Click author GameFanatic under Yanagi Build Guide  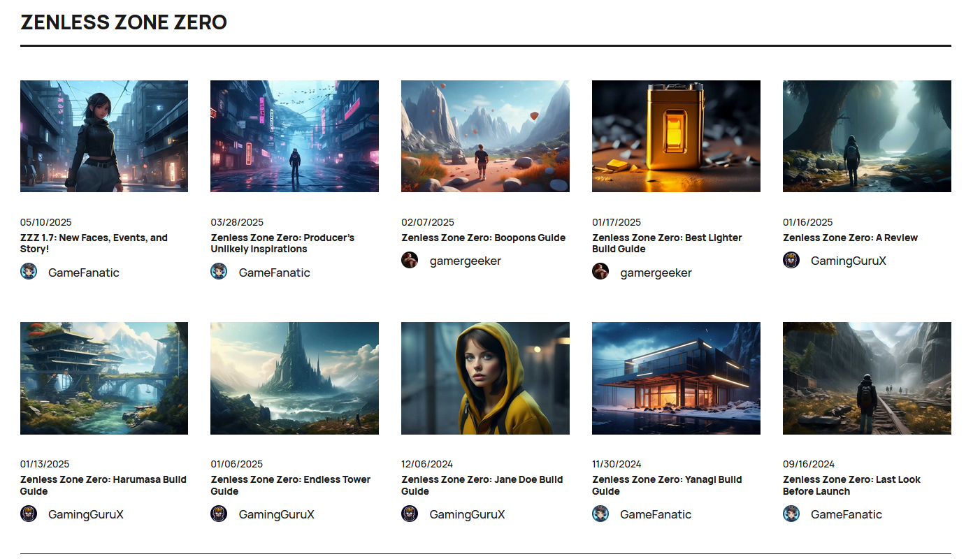656,514
